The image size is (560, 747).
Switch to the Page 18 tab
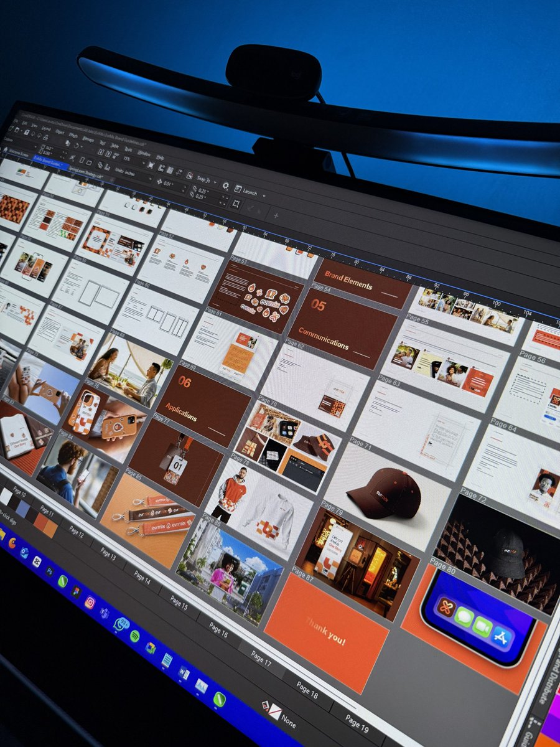pos(307,689)
